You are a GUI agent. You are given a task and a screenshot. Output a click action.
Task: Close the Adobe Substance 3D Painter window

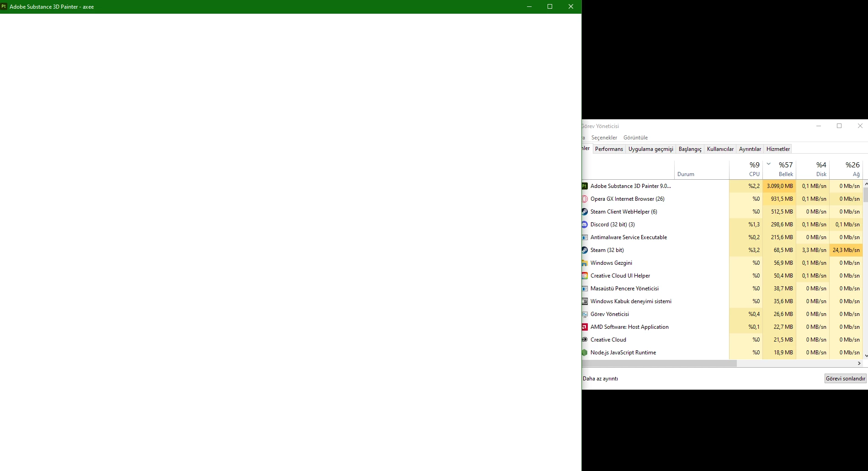coord(570,6)
